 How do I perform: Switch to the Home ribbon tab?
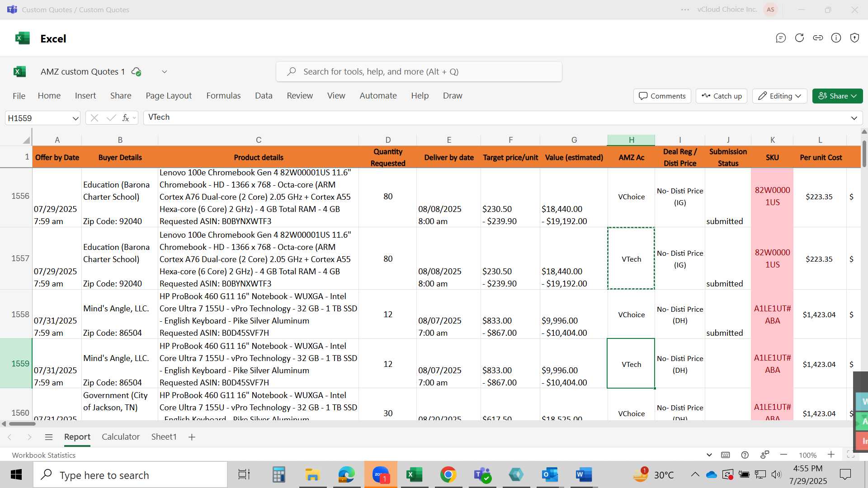[49, 96]
